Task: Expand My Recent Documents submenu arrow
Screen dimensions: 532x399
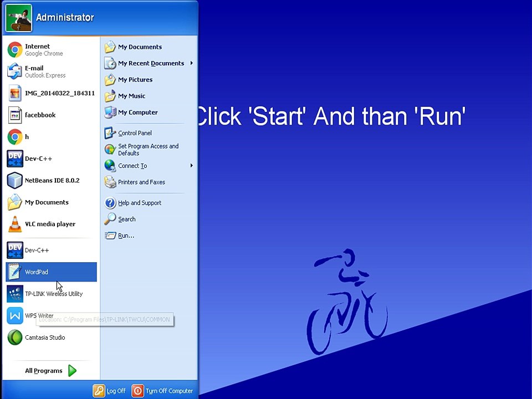Action: click(x=192, y=63)
